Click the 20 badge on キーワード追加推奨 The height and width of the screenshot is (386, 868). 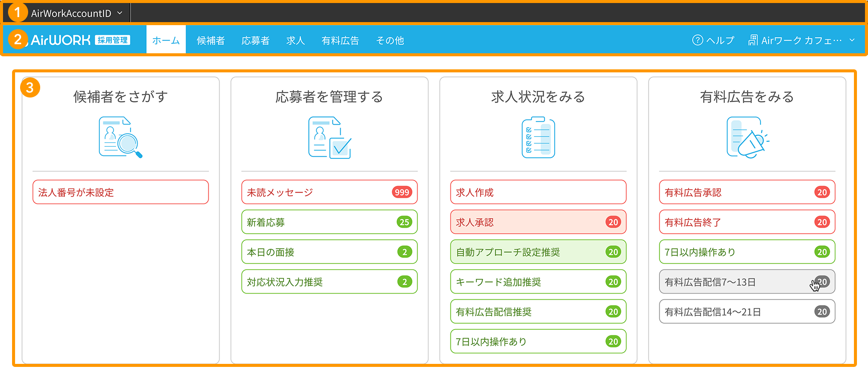coord(613,281)
